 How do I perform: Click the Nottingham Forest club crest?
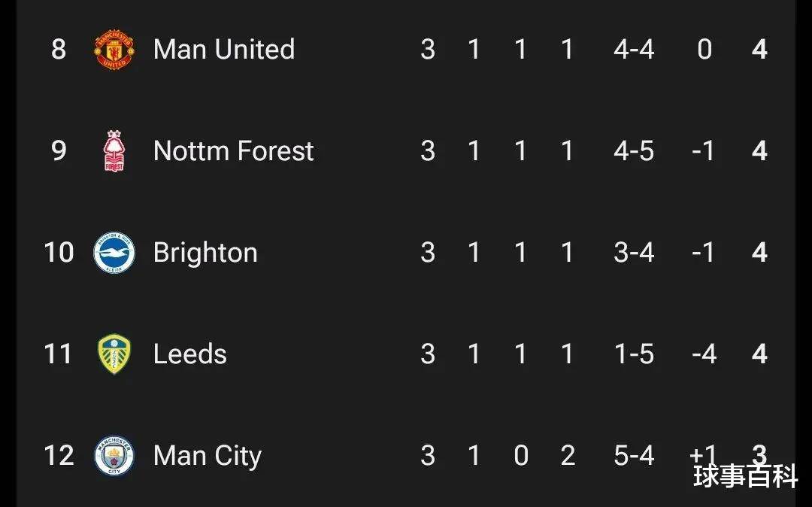114,151
